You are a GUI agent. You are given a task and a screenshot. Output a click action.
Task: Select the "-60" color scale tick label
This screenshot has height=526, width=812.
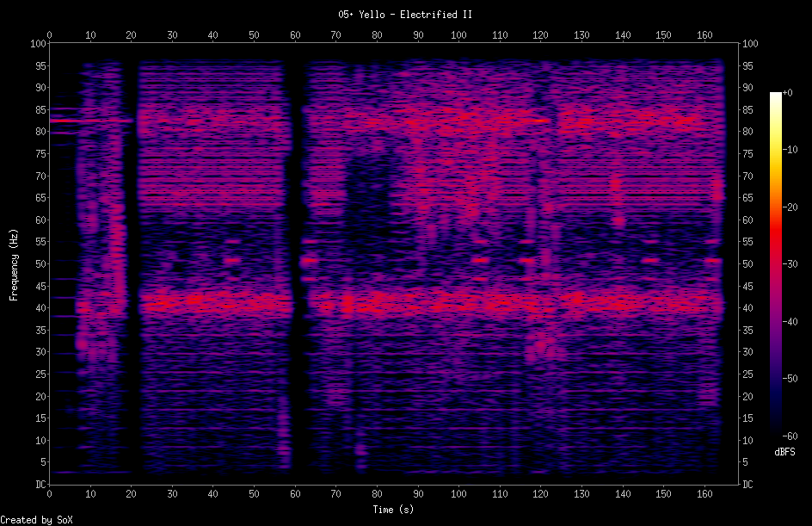[790, 436]
